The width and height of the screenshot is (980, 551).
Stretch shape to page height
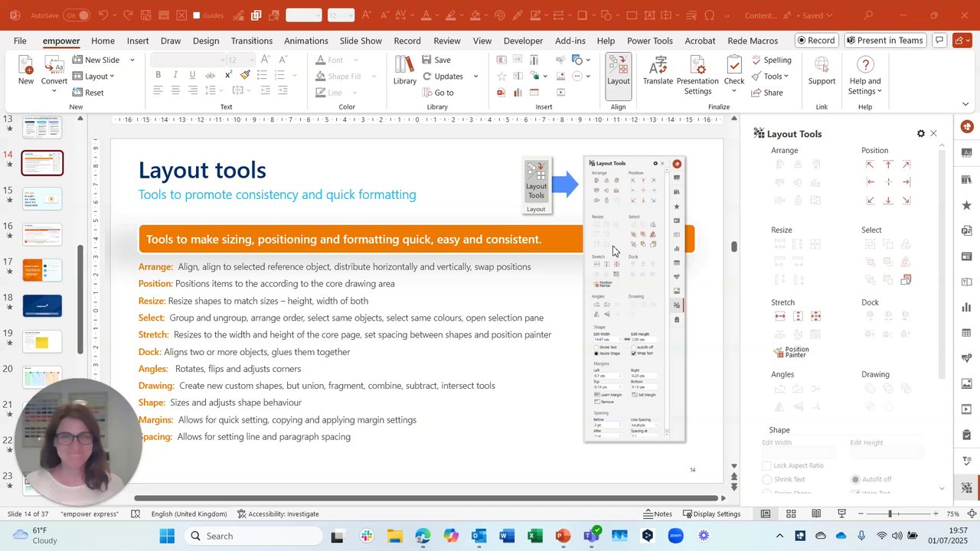(x=798, y=316)
